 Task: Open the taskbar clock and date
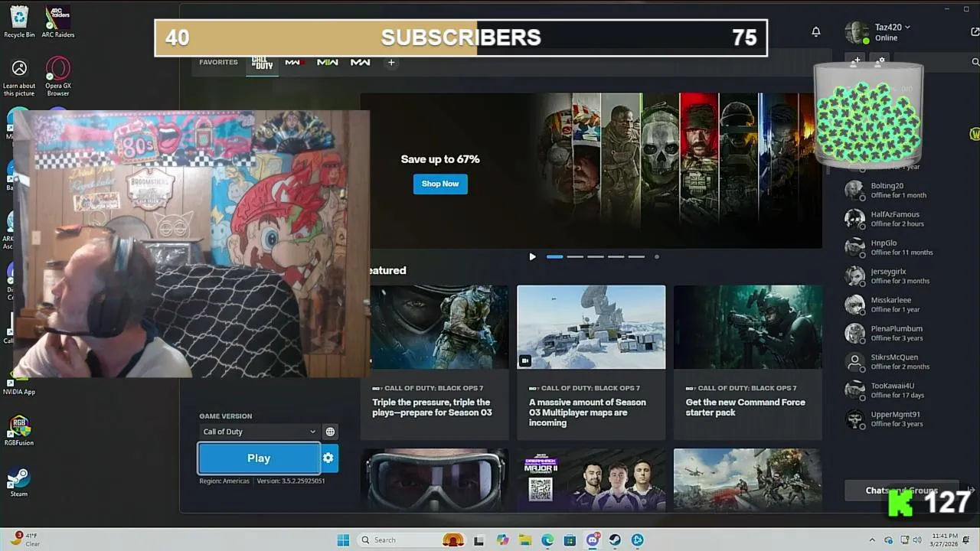coord(946,540)
